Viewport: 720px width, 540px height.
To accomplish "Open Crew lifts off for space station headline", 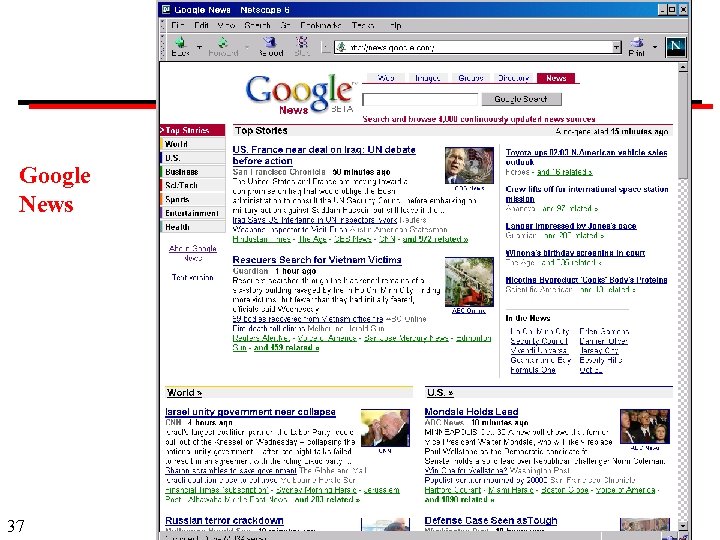I will [587, 194].
